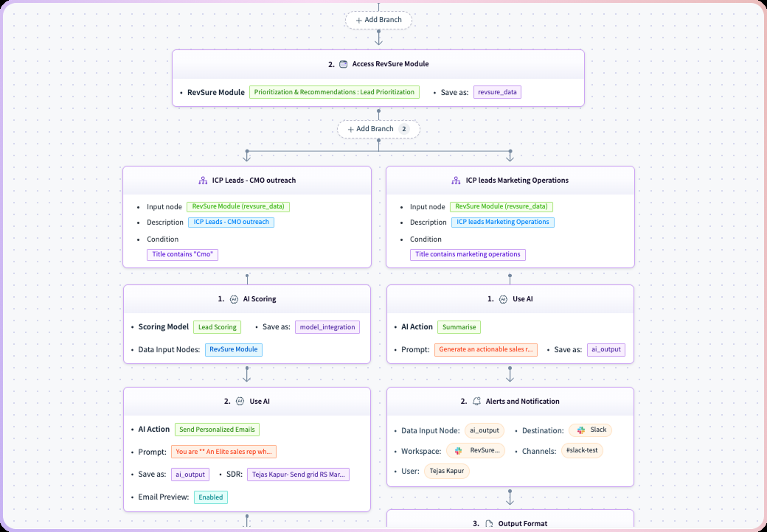Image resolution: width=767 pixels, height=532 pixels.
Task: Click the RevSure Module (revsure_data) input tag in Marketing Operations
Action: point(502,206)
